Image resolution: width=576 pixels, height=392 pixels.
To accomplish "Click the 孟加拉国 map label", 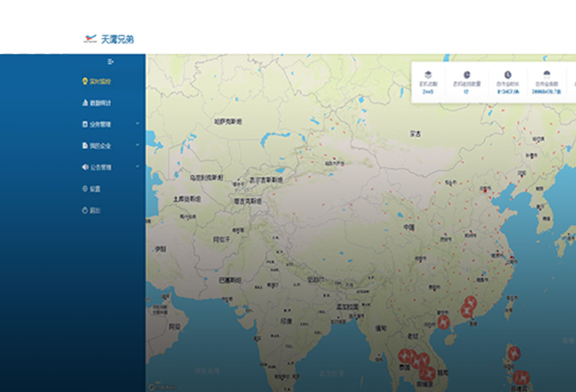I will tap(348, 306).
